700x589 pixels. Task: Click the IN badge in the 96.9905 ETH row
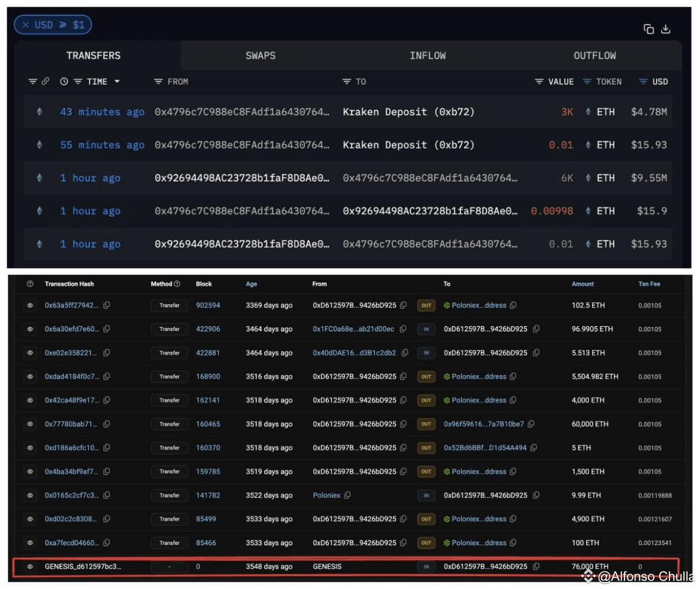pos(426,329)
